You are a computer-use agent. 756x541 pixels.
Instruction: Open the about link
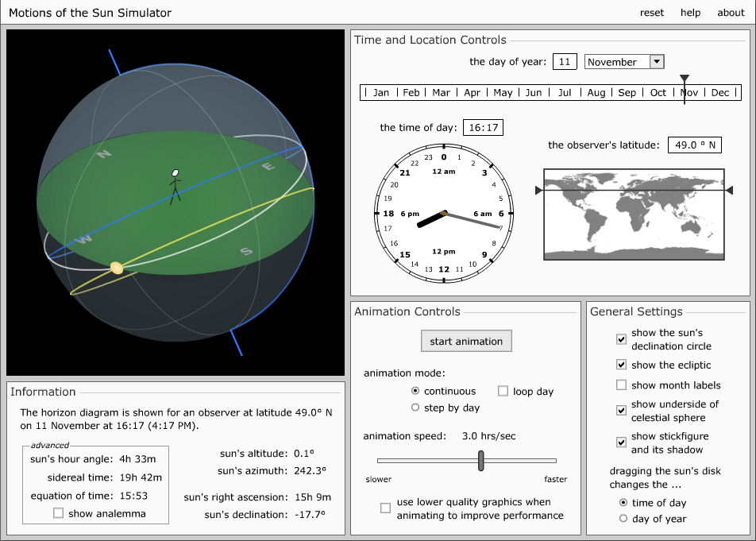coord(731,13)
